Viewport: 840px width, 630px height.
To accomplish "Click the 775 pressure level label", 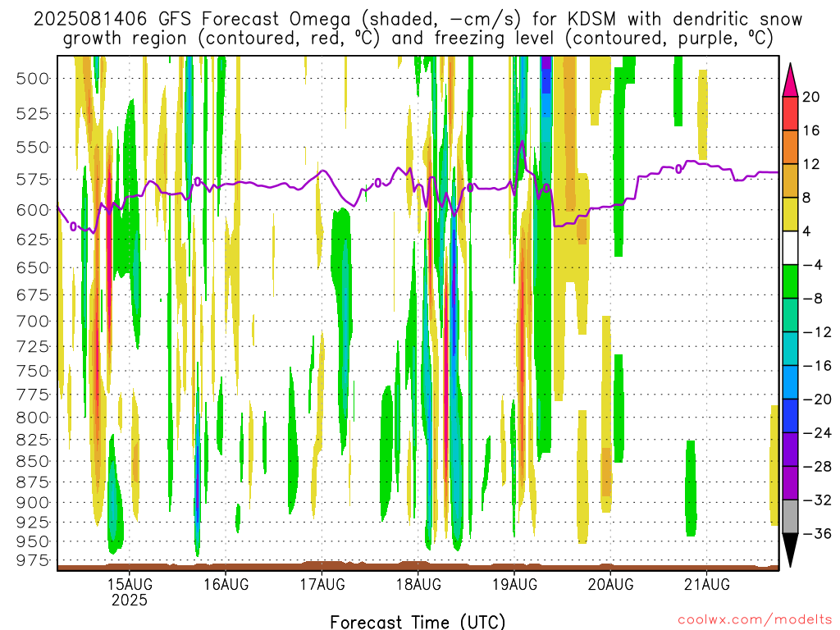I will tap(32, 395).
